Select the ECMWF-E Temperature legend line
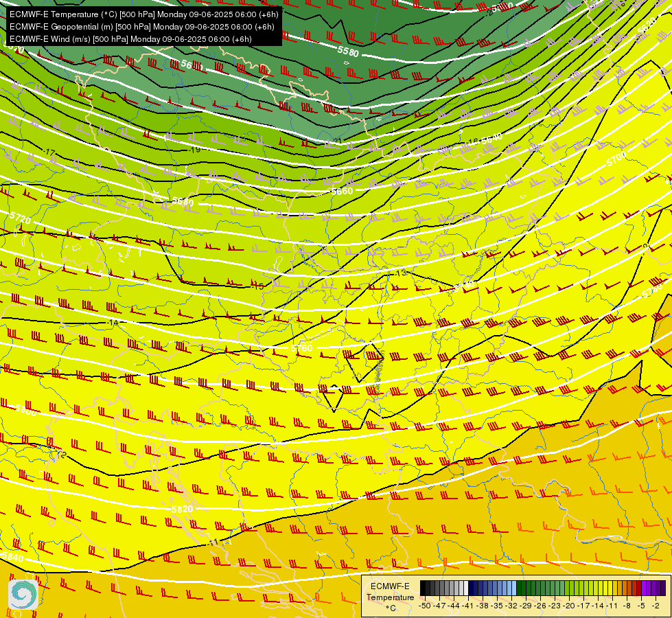 click(144, 14)
